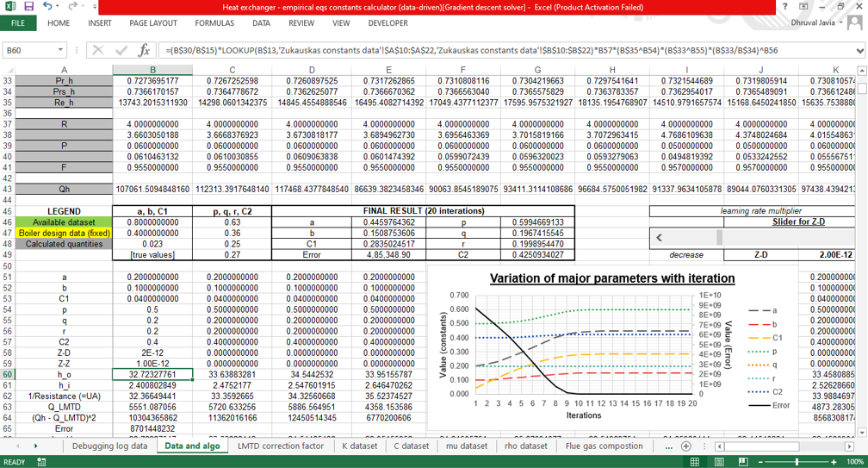Viewport: 868px width, 468px height.
Task: Open the INSERT ribbon tab
Action: tap(100, 22)
